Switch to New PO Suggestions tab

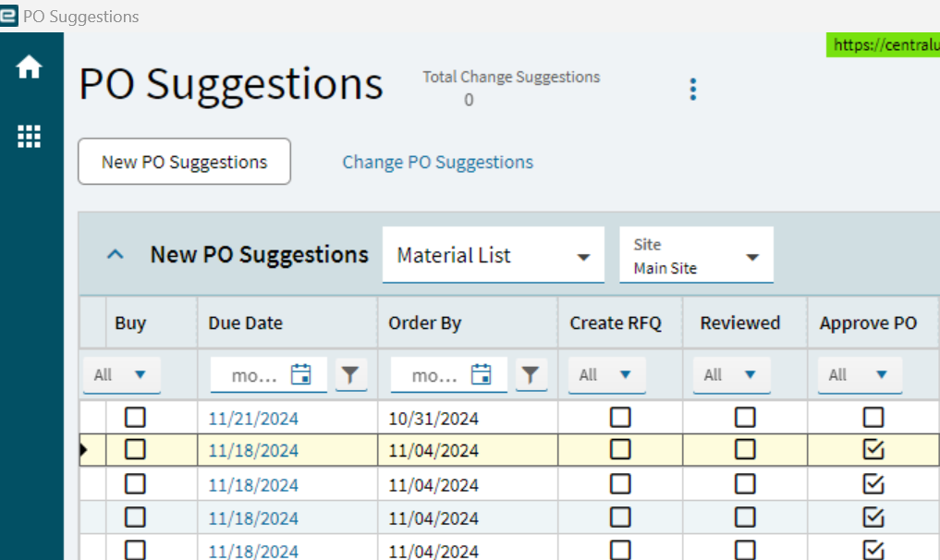[x=184, y=162]
